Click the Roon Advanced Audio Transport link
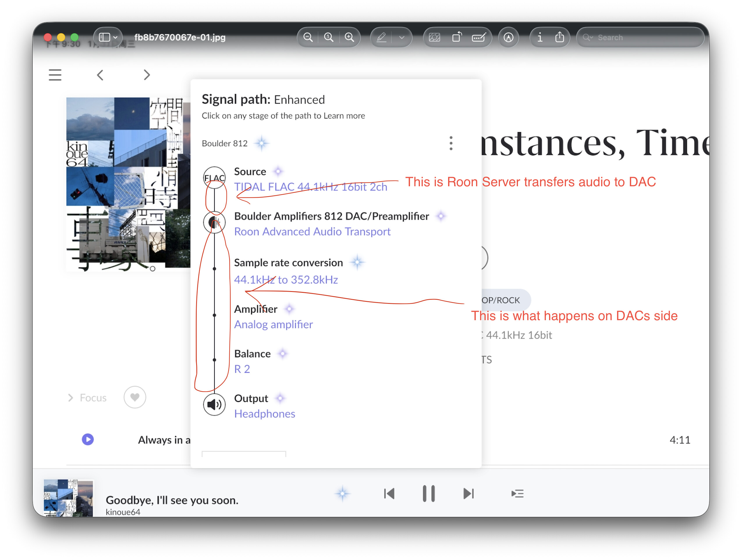The image size is (742, 560). pos(312,231)
